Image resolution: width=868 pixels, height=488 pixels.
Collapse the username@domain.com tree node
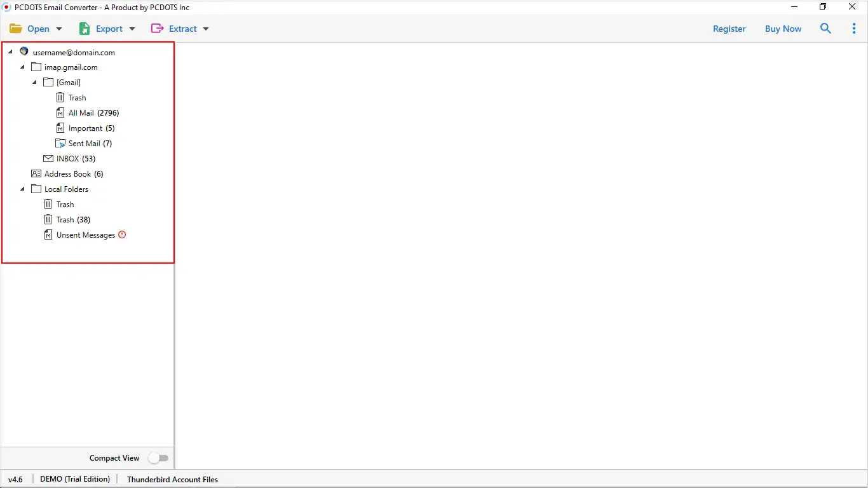pos(11,52)
